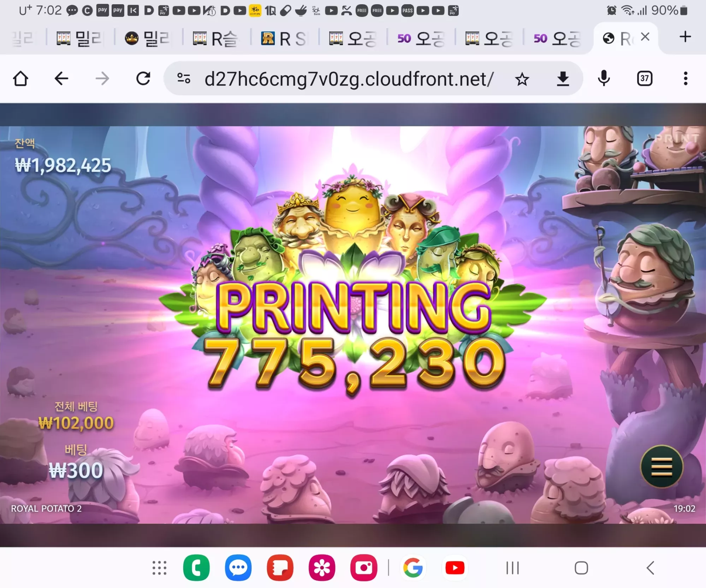Tap the 90% battery indicator
Viewport: 706px width, 588px height.
click(x=670, y=11)
